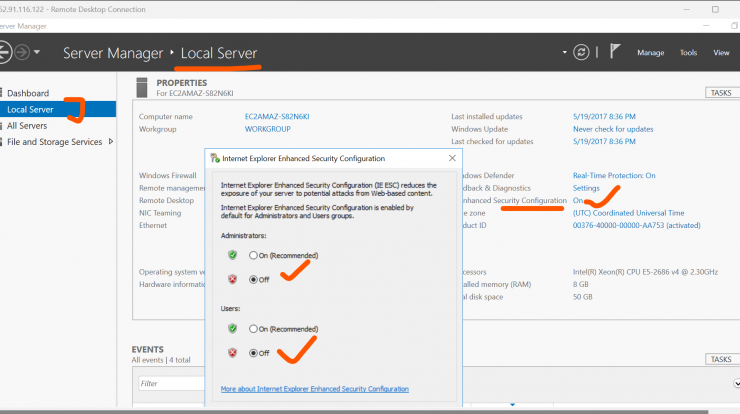Expand the Events section chevron
Viewport: 740px width, 414px height.
[x=736, y=383]
